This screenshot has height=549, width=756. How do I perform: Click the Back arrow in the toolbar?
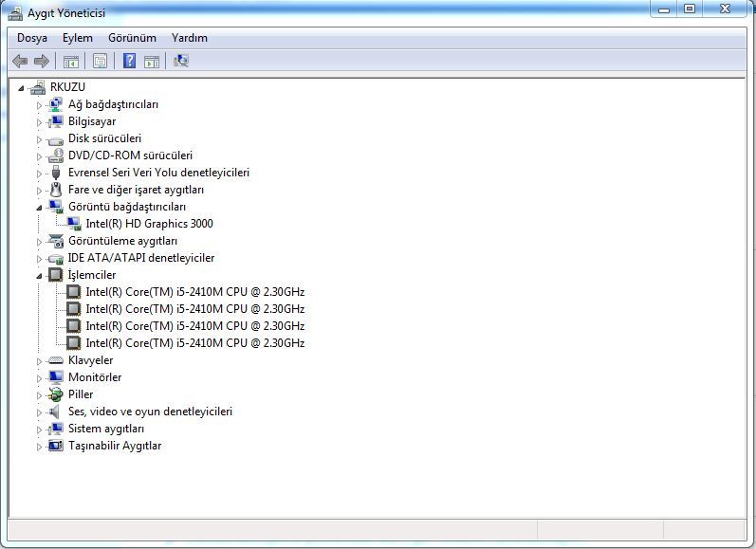coord(20,62)
